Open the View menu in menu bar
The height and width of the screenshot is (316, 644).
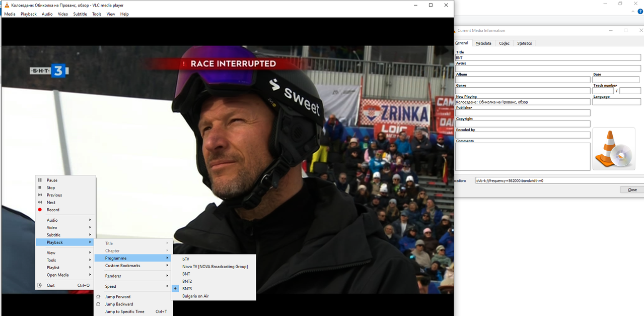point(111,14)
